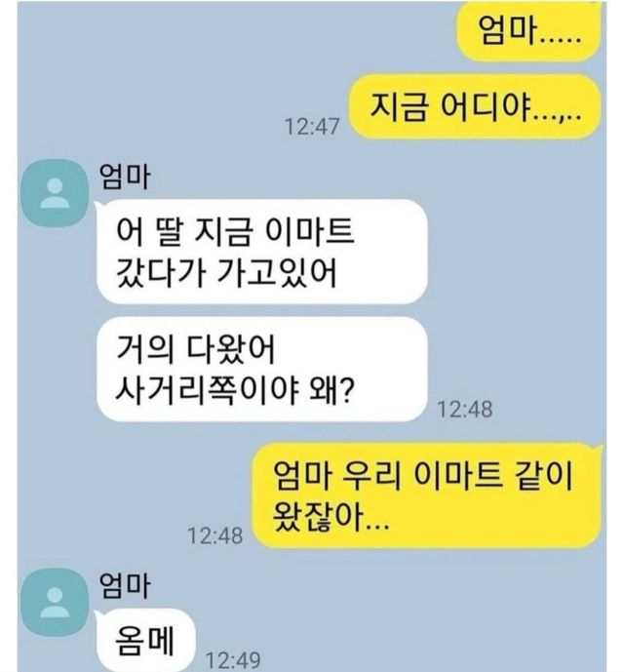Image resolution: width=624 pixels, height=672 pixels.
Task: Select mom's '이마트 갔다가 가고있어' message bubble
Action: [262, 252]
